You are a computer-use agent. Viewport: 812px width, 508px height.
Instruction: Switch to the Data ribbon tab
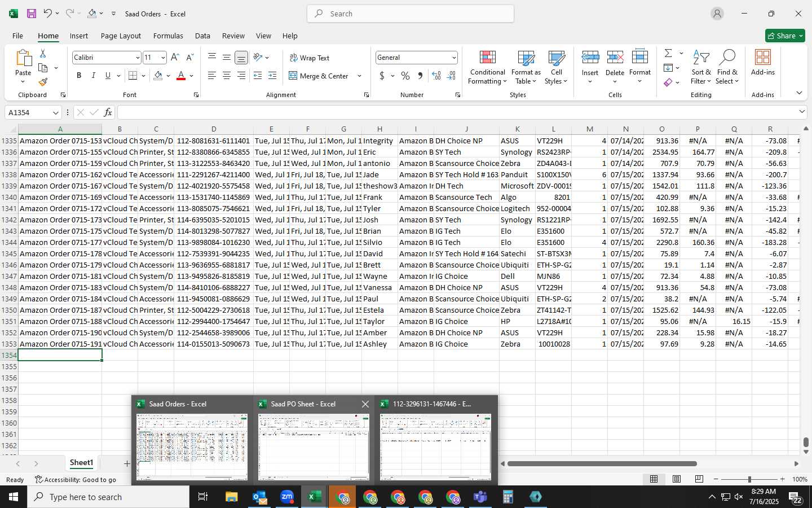click(202, 36)
